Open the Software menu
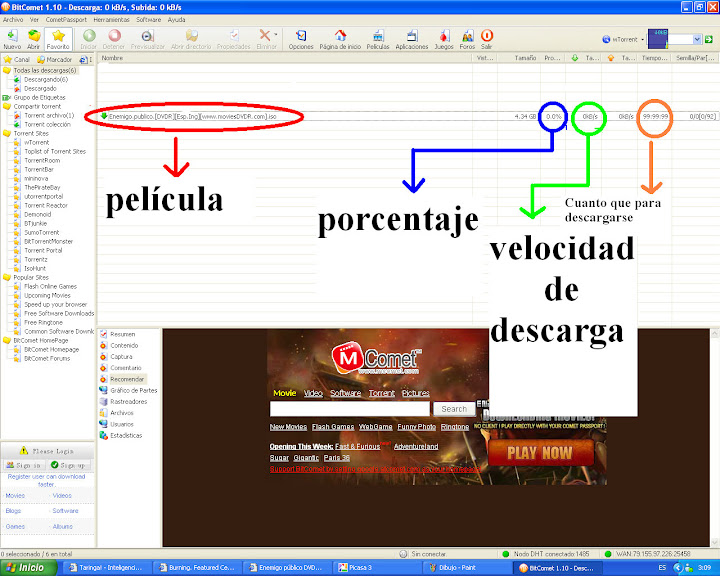 [x=148, y=20]
